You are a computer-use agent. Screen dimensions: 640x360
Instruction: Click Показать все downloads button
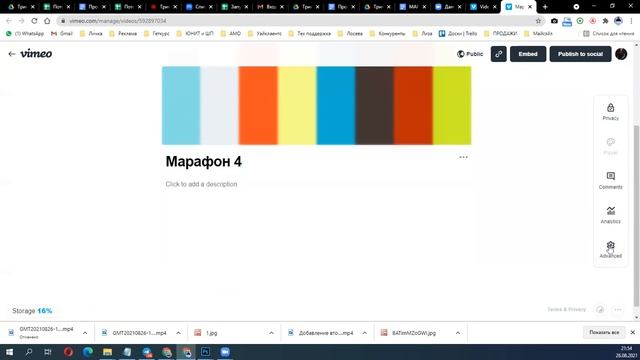click(604, 333)
